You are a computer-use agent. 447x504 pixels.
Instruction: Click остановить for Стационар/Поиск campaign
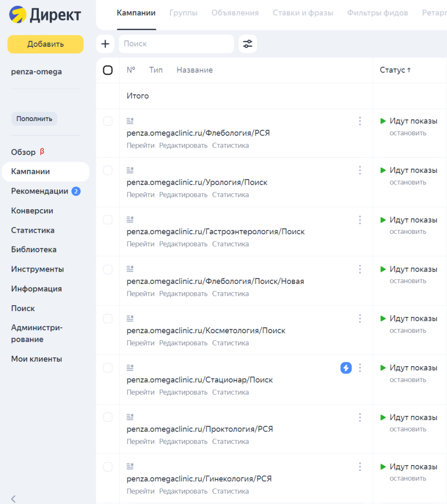(x=408, y=380)
